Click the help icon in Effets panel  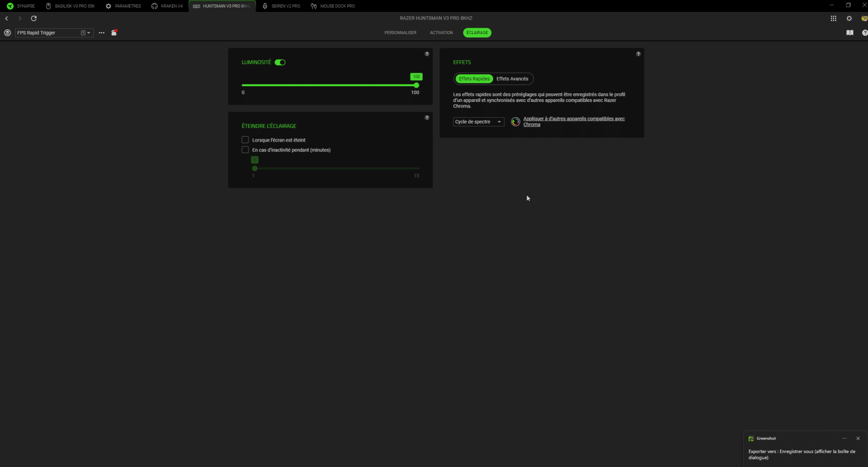click(x=638, y=54)
